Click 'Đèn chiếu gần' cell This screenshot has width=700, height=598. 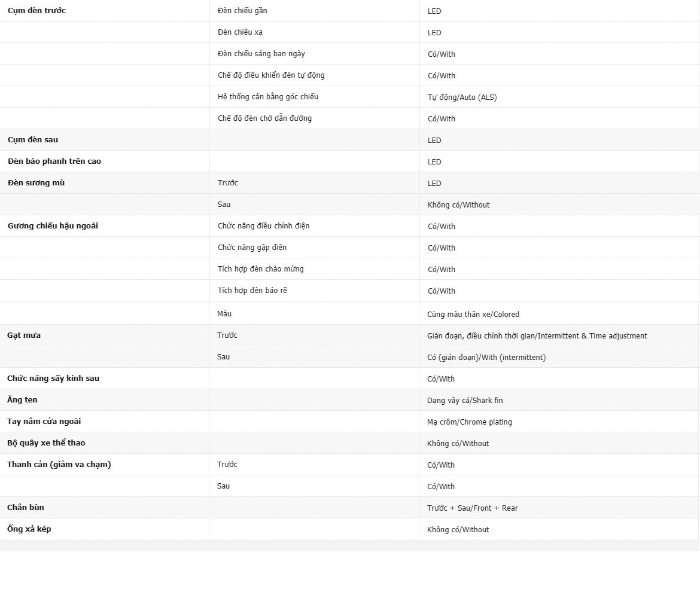242,11
